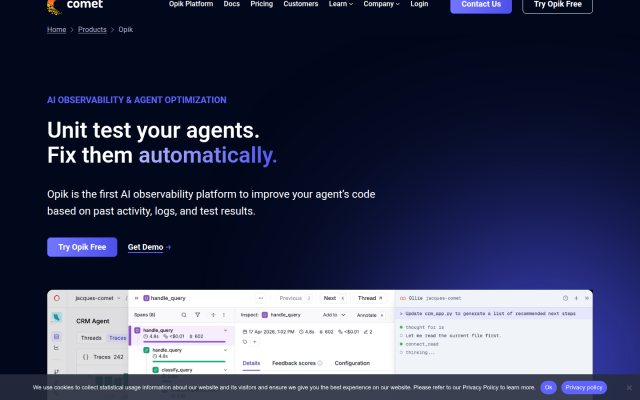This screenshot has height=400, width=640.
Task: Open the Pricing page
Action: click(262, 4)
